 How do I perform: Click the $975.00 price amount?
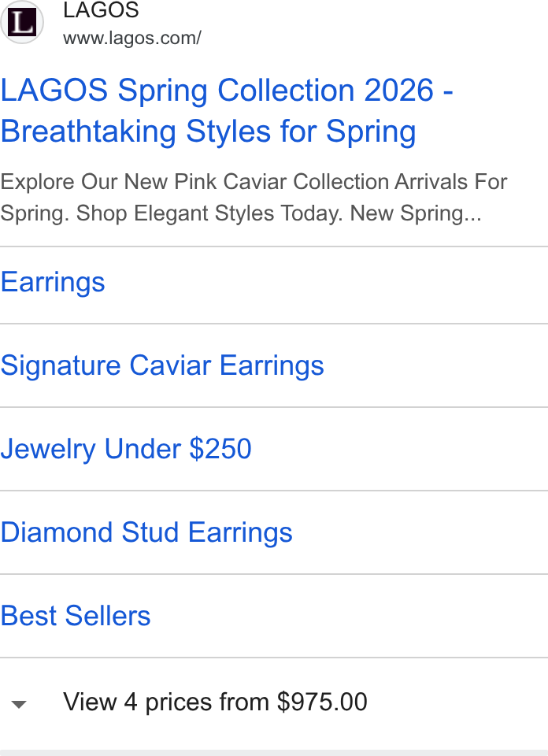(322, 702)
